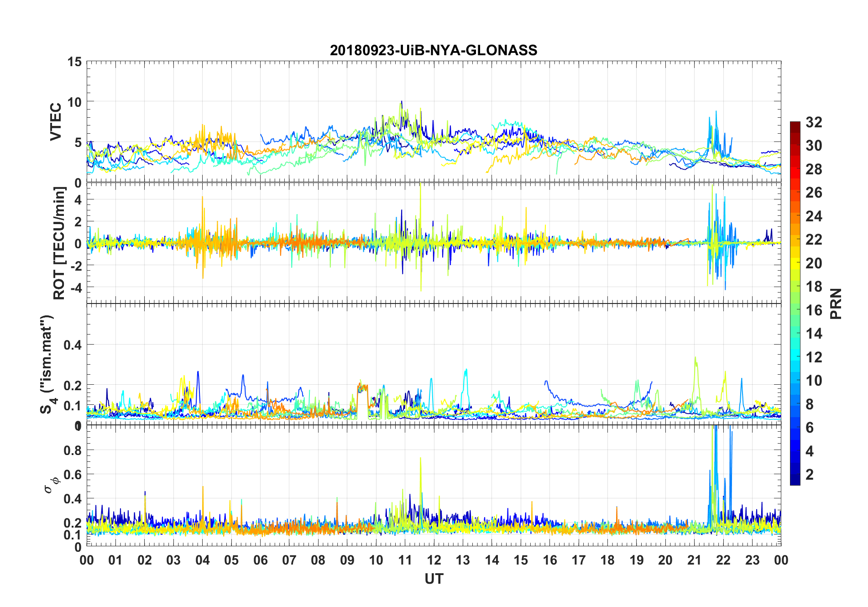Click the VTEC y-axis label
Image resolution: width=868 pixels, height=607 pixels.
(56, 122)
